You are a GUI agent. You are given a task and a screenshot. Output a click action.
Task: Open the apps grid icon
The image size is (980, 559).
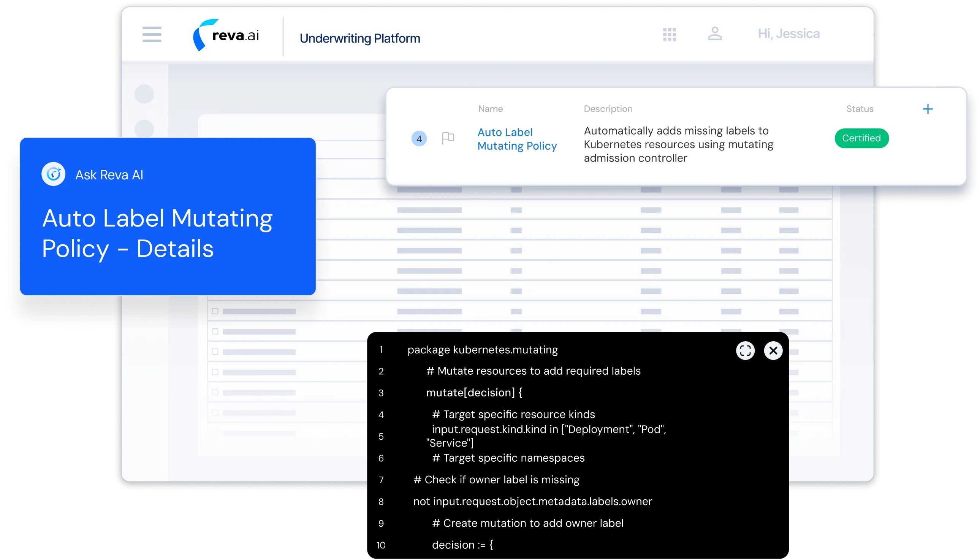point(669,35)
